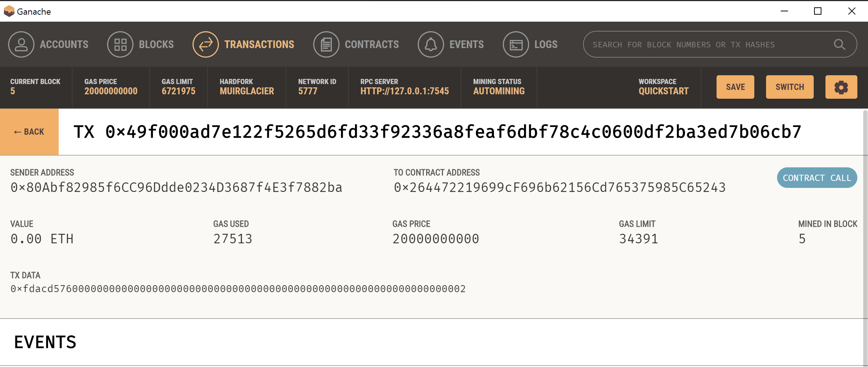Save the workspace with SAVE button
Image resolution: width=868 pixels, height=367 pixels.
pyautogui.click(x=735, y=87)
